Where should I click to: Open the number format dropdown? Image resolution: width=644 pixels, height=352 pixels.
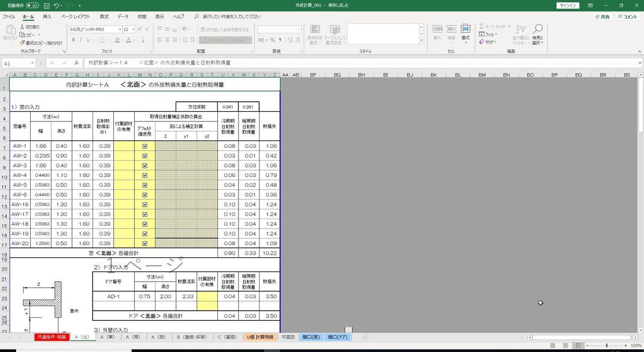pyautogui.click(x=298, y=30)
